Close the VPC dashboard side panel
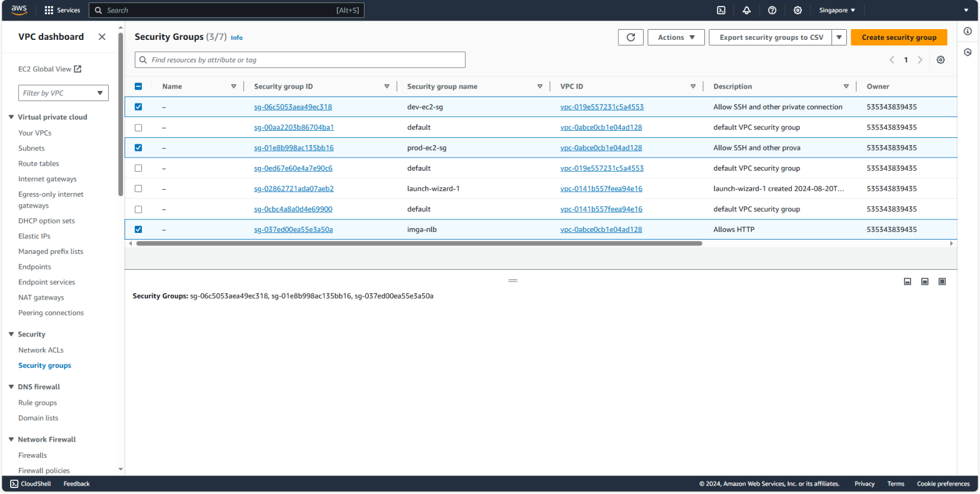Screen dimensions: 980x494 (102, 37)
